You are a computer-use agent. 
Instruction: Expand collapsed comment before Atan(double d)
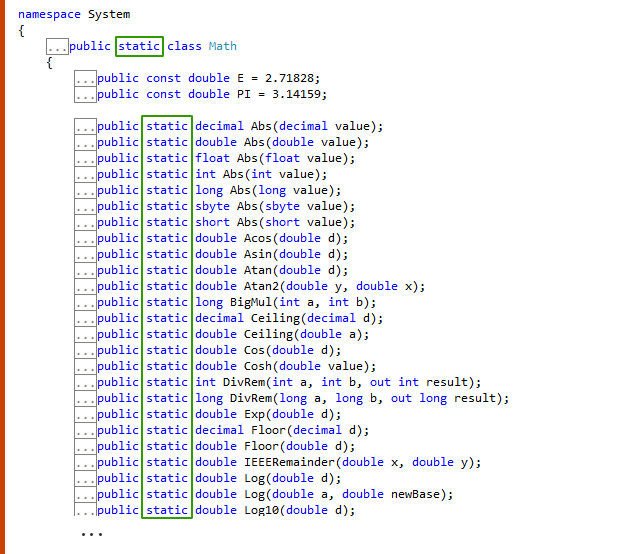[85, 270]
